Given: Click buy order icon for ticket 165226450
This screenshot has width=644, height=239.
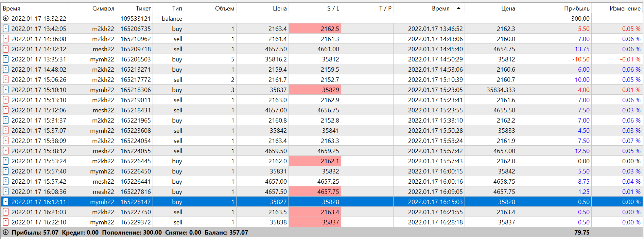Looking at the screenshot, I should pyautogui.click(x=6, y=171).
